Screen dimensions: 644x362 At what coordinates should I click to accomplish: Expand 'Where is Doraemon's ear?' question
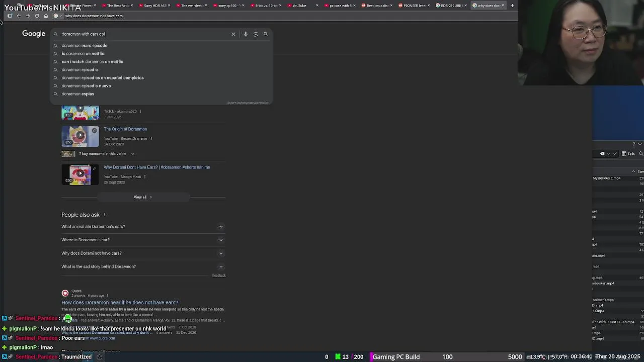(x=142, y=240)
